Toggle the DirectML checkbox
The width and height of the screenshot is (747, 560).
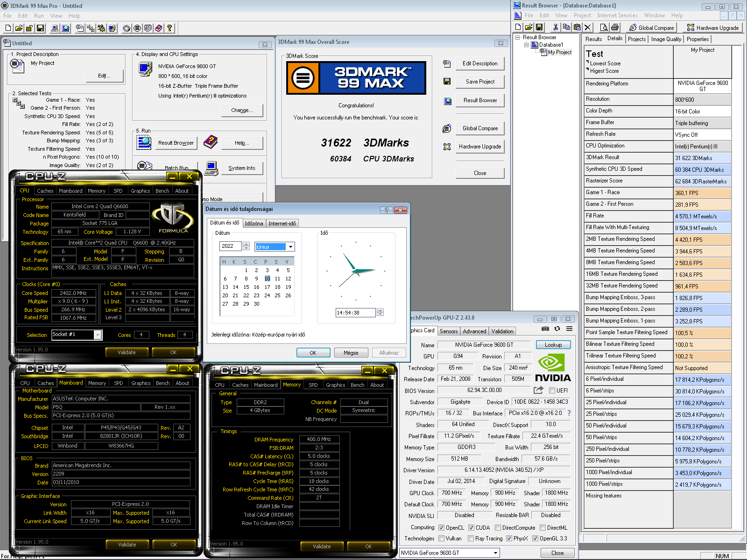pos(543,528)
